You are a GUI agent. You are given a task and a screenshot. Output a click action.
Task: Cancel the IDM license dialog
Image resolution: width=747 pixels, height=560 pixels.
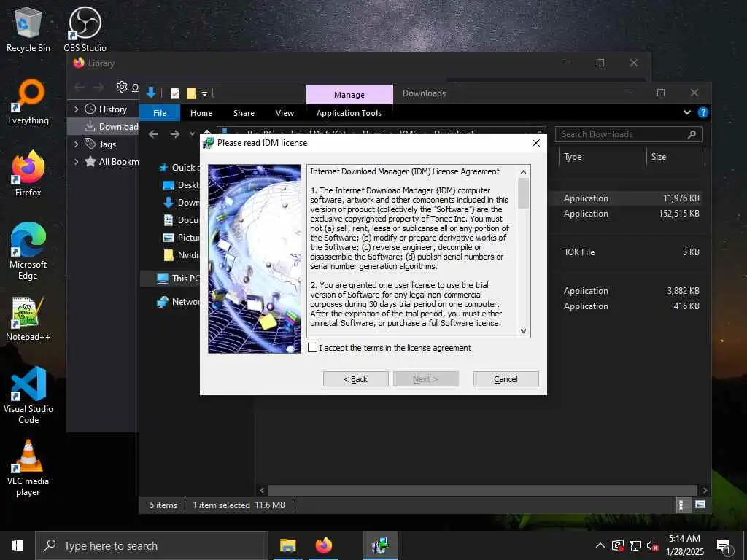(x=506, y=379)
